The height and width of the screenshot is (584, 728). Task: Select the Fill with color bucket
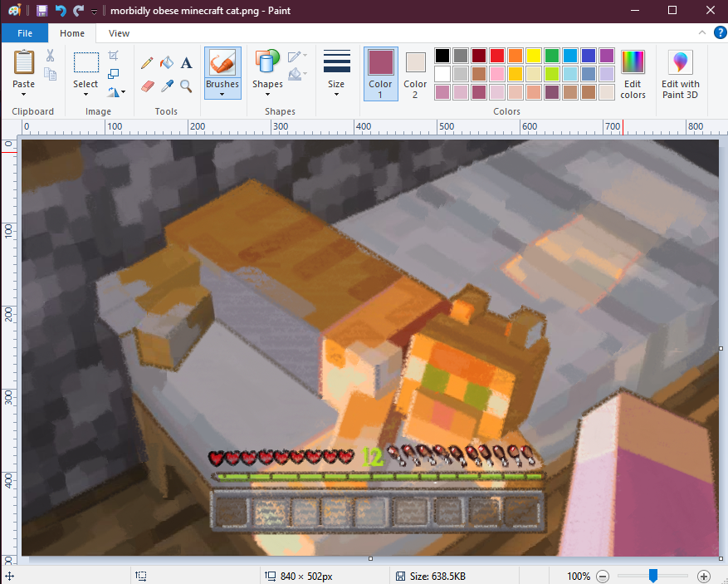pyautogui.click(x=167, y=63)
